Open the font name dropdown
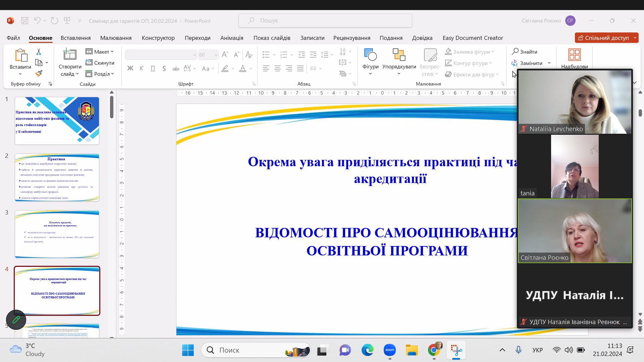This screenshot has width=644, height=362. (x=194, y=55)
